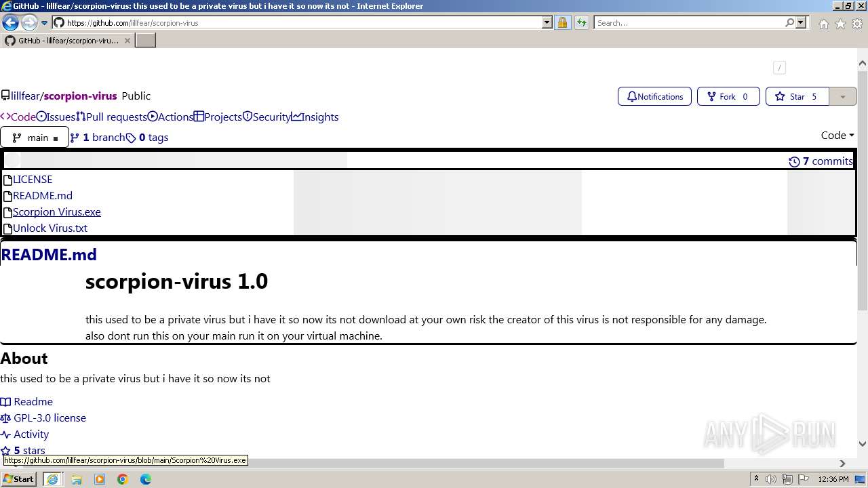Click the vertical scrollbar up arrow
Screen dimensions: 868x488
[x=863, y=64]
